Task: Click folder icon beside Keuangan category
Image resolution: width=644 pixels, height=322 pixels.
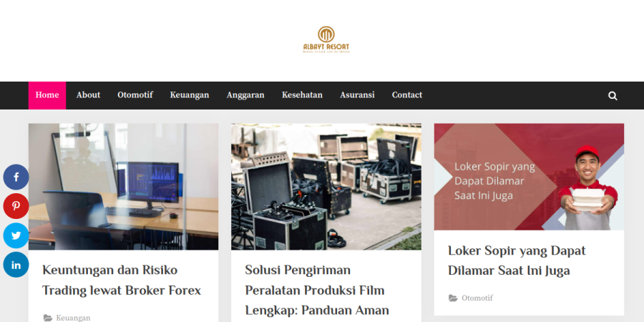Action: 48,318
